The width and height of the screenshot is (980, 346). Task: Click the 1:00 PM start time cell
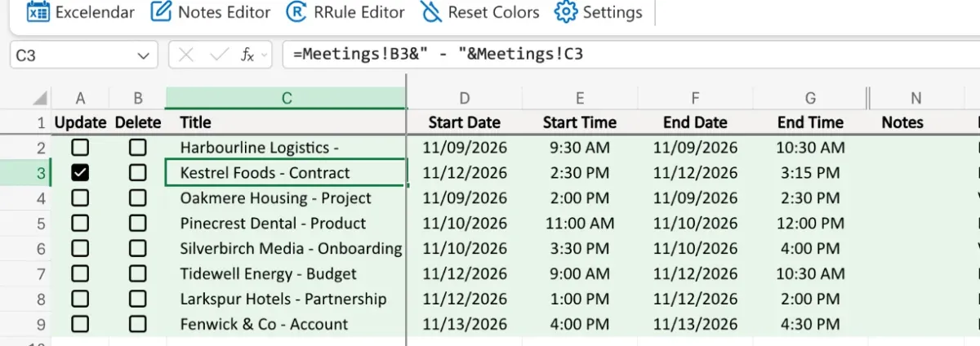click(x=580, y=299)
